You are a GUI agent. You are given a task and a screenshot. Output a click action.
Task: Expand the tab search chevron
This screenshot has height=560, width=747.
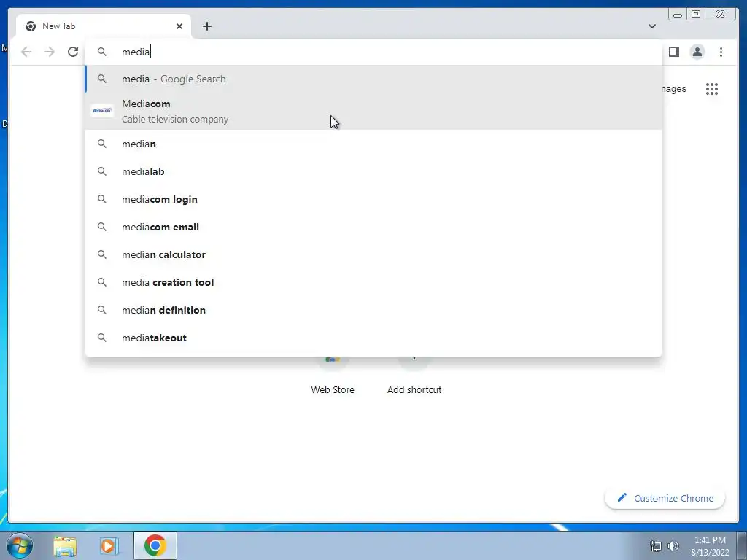coord(651,26)
